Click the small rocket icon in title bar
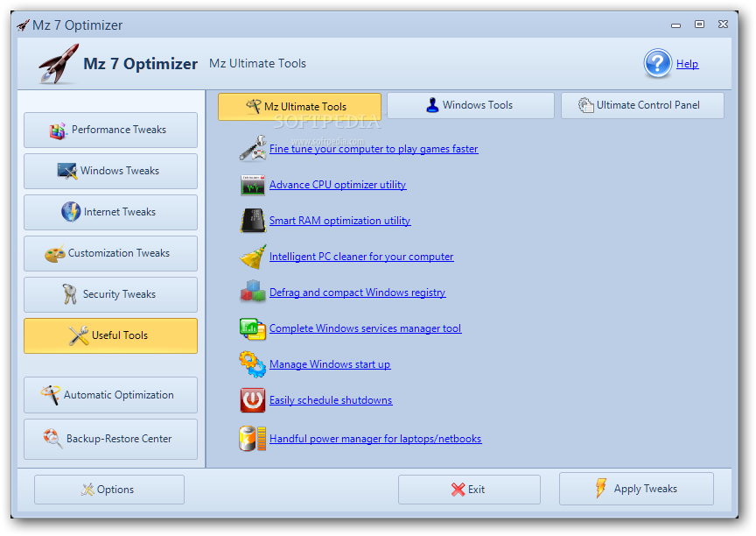 pos(23,25)
